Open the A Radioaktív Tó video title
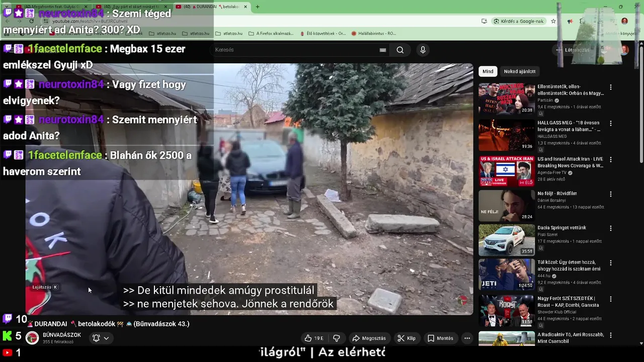Screen dimensions: 644x362 tap(571, 338)
